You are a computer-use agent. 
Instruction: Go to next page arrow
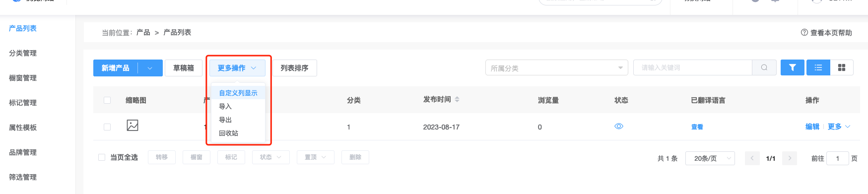[790, 158]
